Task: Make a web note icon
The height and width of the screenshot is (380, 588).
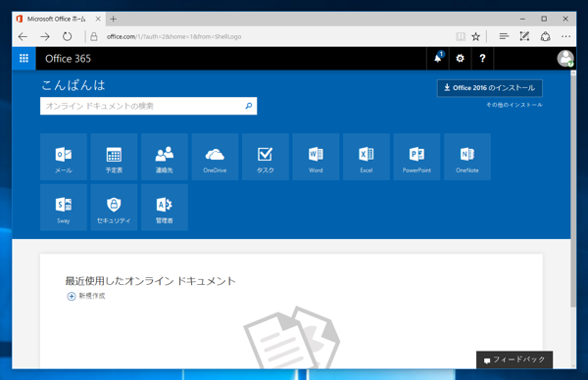Action: click(524, 36)
